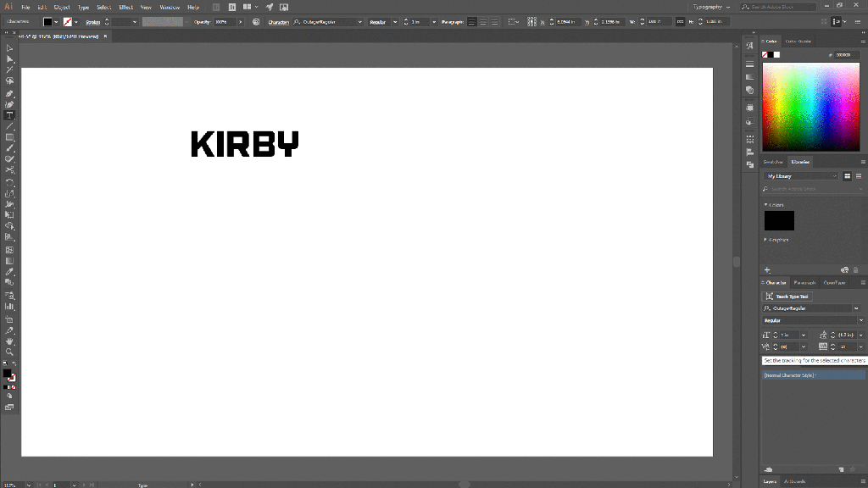Select the Type tool in the toolbar
Image resolution: width=868 pixels, height=488 pixels.
coord(9,115)
